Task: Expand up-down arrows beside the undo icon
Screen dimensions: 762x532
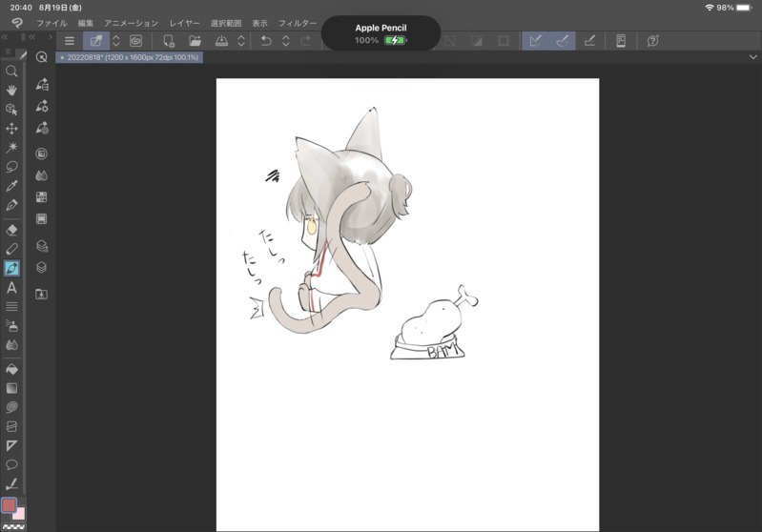Action: click(285, 41)
